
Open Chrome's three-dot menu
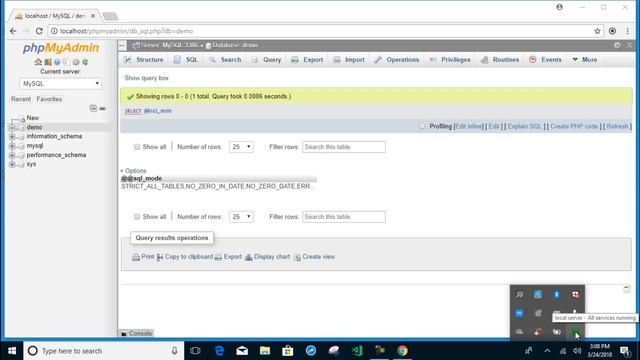[627, 31]
